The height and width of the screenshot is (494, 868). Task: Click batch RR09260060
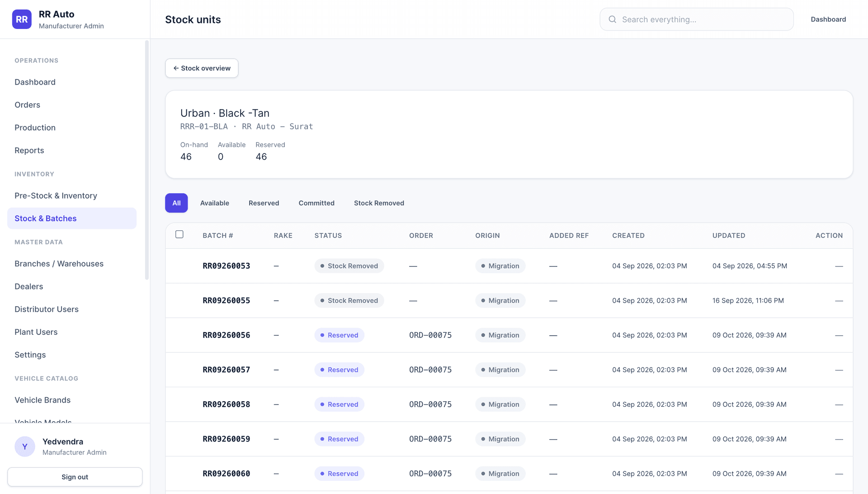[x=226, y=474]
